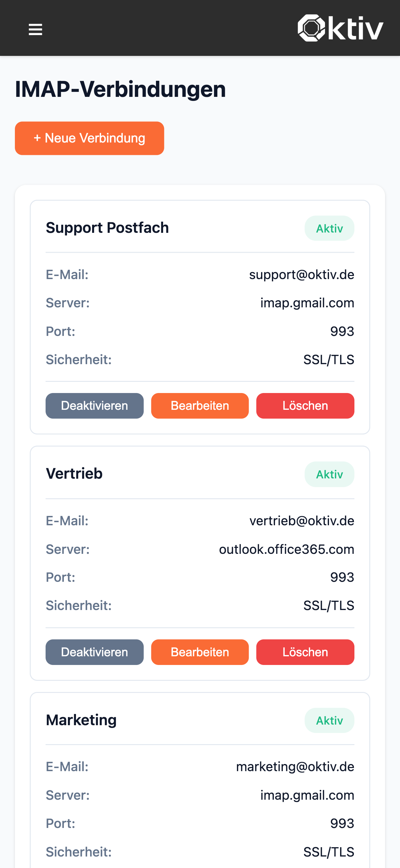
Task: Open the hamburger navigation menu
Action: click(35, 29)
